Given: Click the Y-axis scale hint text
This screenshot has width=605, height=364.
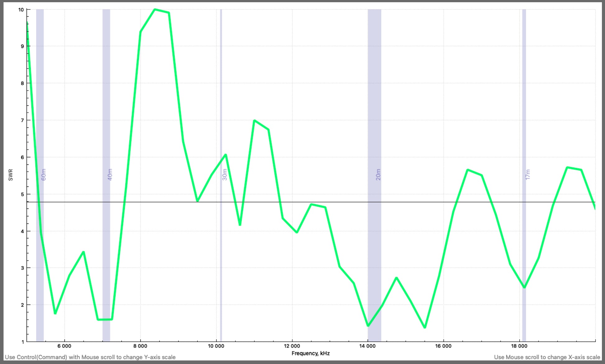Looking at the screenshot, I should coord(91,357).
